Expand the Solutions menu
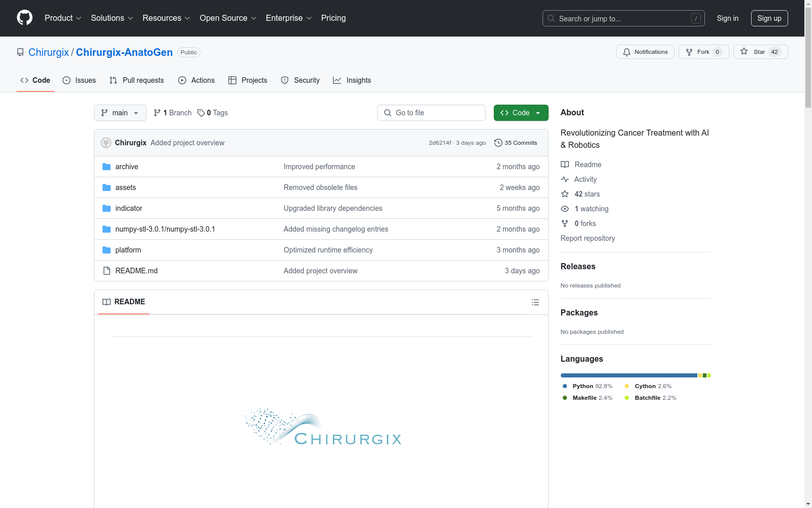Screen dimensions: 812x508 [x=112, y=18]
